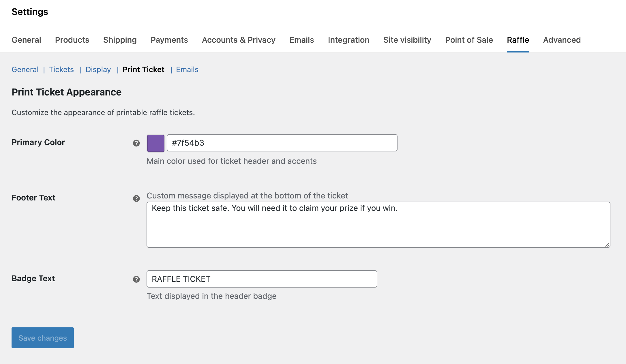Open the purple Primary Color swatch

point(155,143)
